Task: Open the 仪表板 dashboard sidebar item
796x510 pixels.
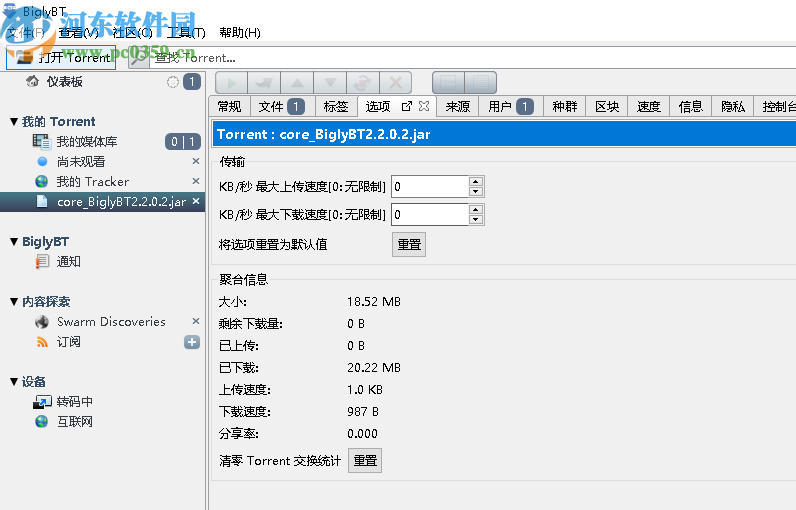Action: [64, 82]
